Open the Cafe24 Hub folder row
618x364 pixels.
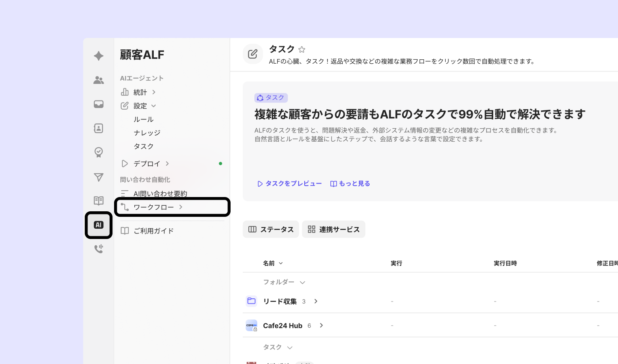pos(282,326)
